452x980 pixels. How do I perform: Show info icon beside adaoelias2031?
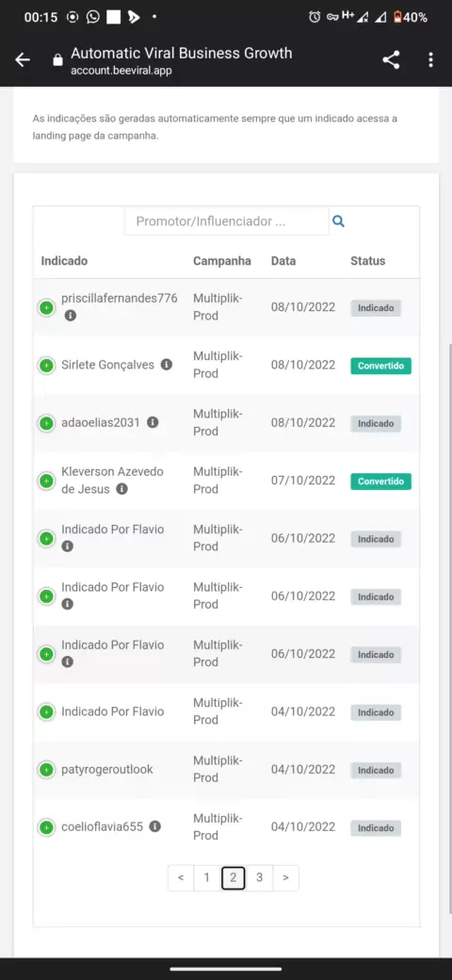(x=153, y=422)
